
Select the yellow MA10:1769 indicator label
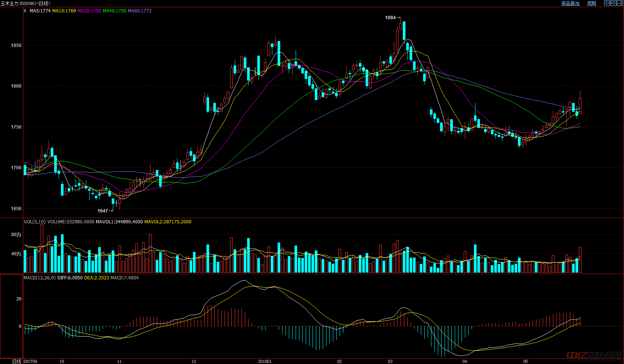click(64, 11)
